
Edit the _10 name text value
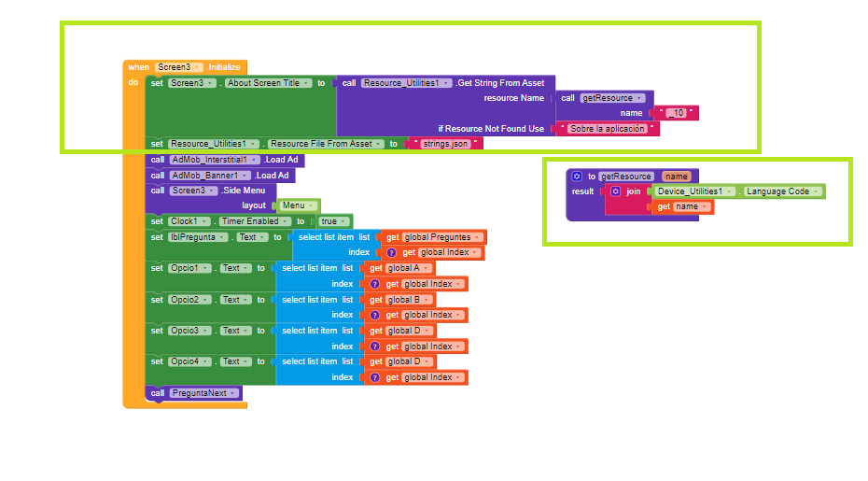[x=676, y=113]
